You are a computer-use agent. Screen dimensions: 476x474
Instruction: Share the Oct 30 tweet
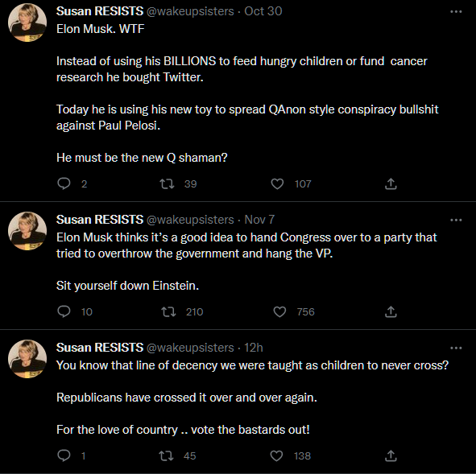click(x=391, y=183)
